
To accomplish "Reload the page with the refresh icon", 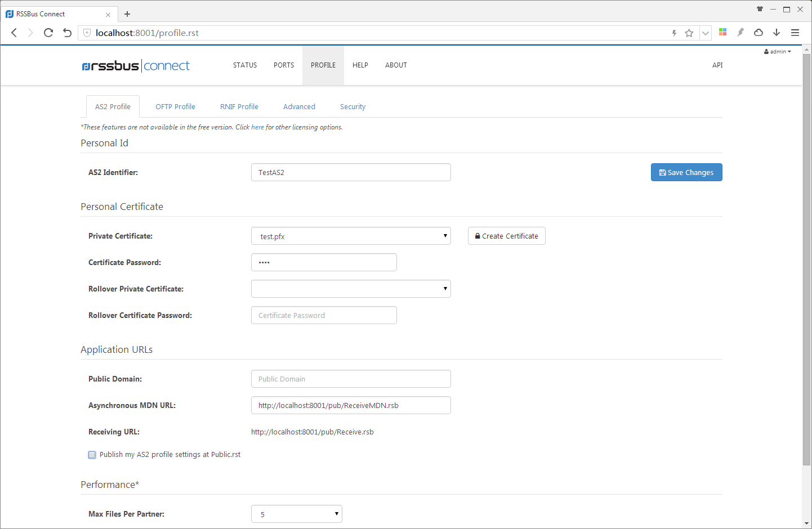I will pyautogui.click(x=48, y=33).
